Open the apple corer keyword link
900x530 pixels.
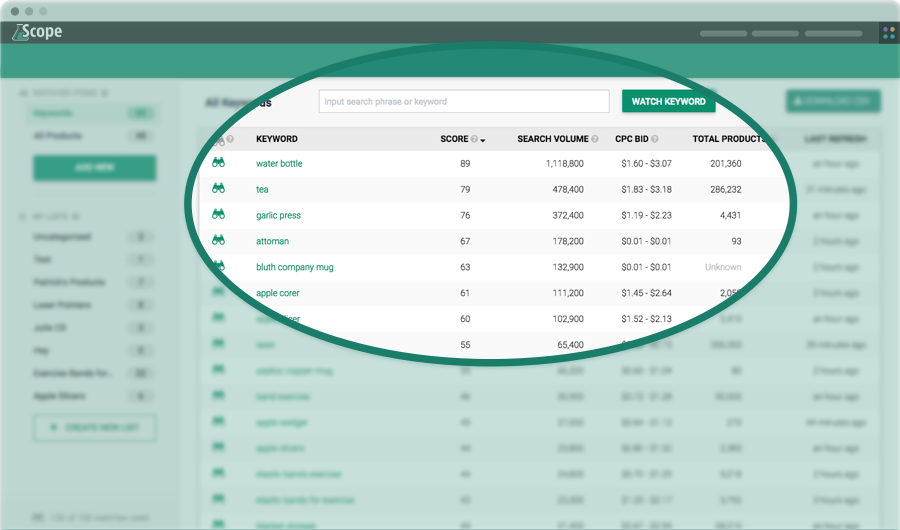[x=278, y=293]
